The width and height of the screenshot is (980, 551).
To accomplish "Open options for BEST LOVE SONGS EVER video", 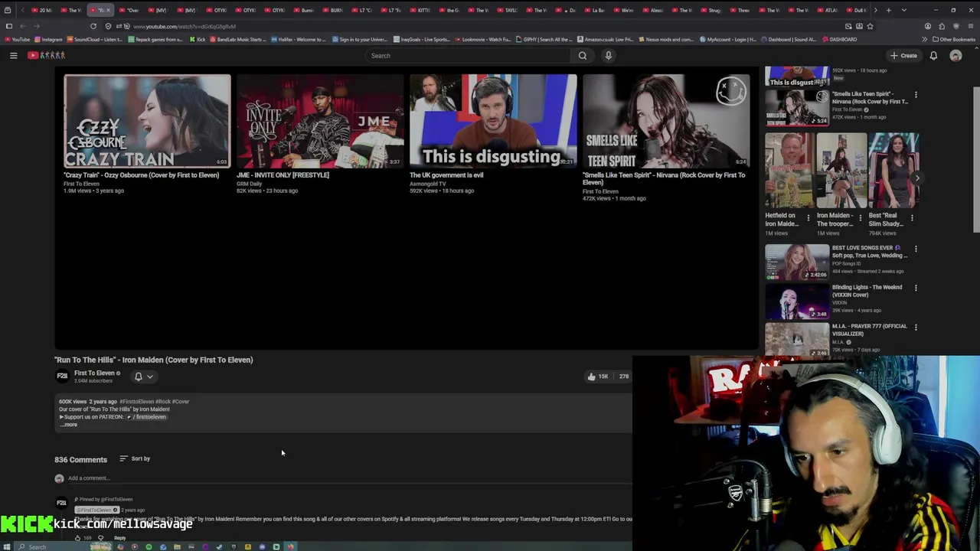I will click(x=916, y=249).
